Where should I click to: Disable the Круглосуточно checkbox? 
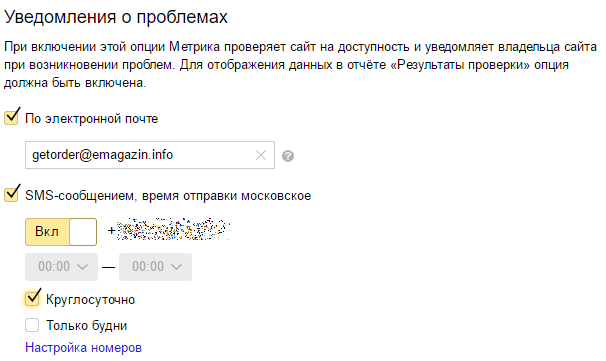coord(32,298)
